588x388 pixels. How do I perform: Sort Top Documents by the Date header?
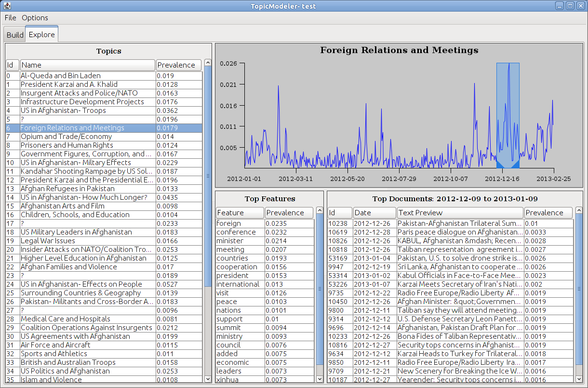pyautogui.click(x=374, y=213)
